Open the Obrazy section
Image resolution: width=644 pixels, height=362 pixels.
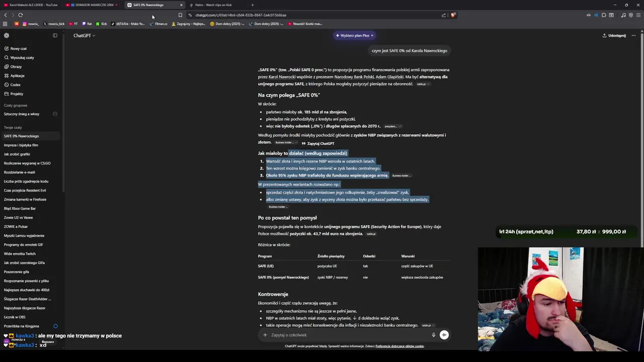click(x=30, y=67)
